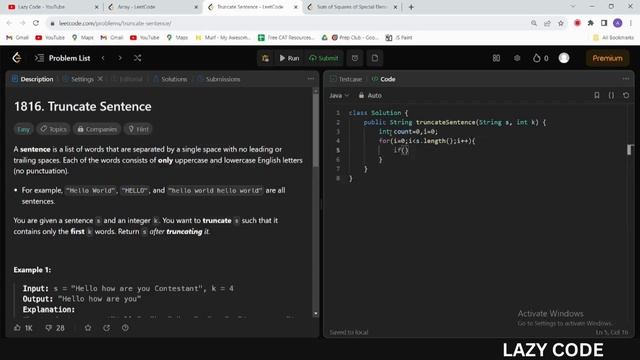Switch to the Submissions tab
This screenshot has width=640, height=360.
(x=219, y=79)
